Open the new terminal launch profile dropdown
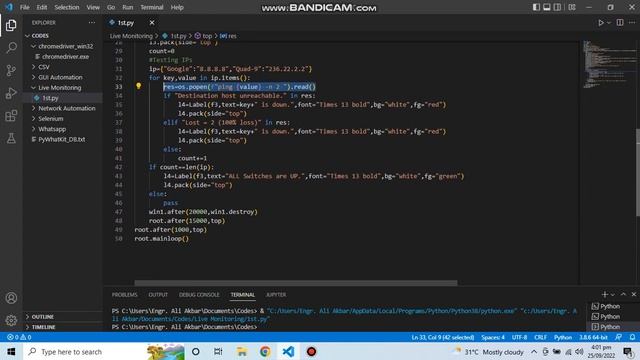The height and width of the screenshot is (360, 640). [x=613, y=295]
